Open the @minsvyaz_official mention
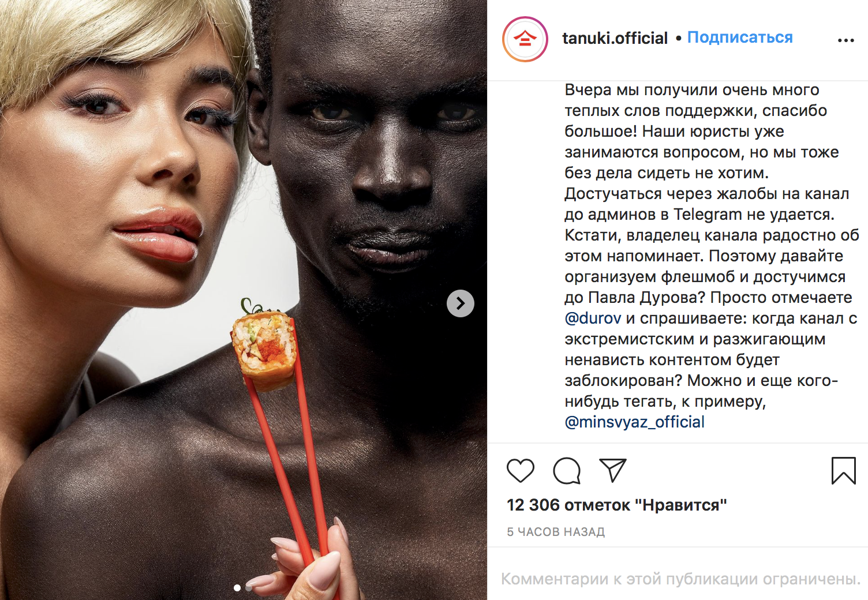The height and width of the screenshot is (600, 868). point(634,422)
